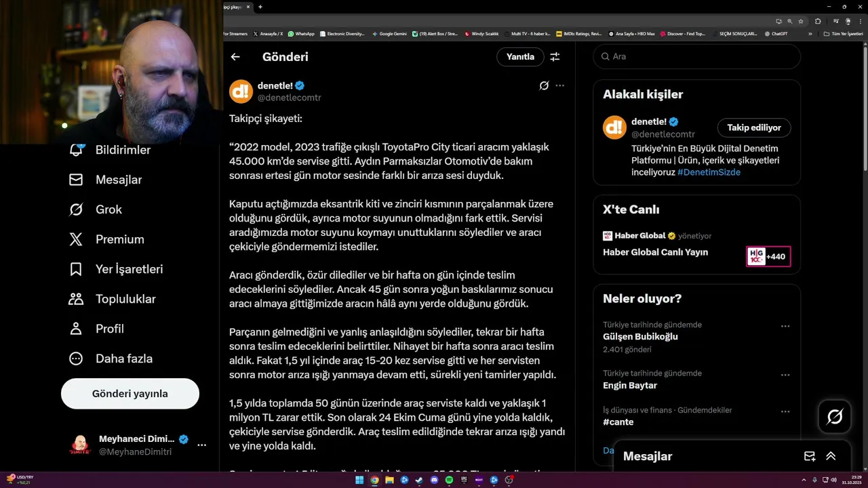
Task: Expand the Mesajlar drawer
Action: pos(831,456)
